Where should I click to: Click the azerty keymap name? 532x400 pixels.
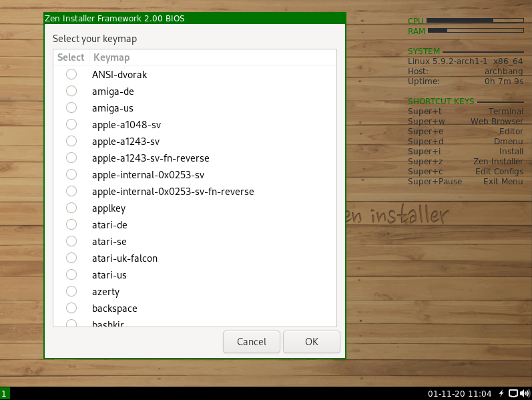coord(105,292)
